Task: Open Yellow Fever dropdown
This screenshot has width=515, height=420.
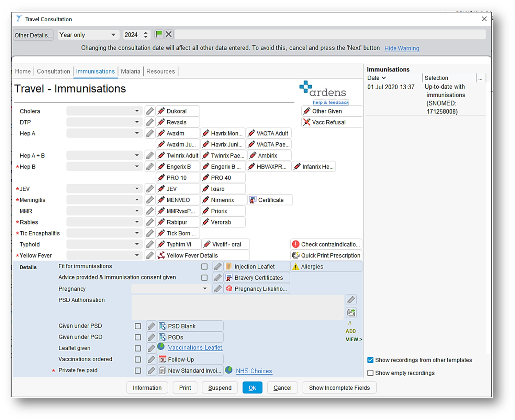Action: (x=104, y=255)
